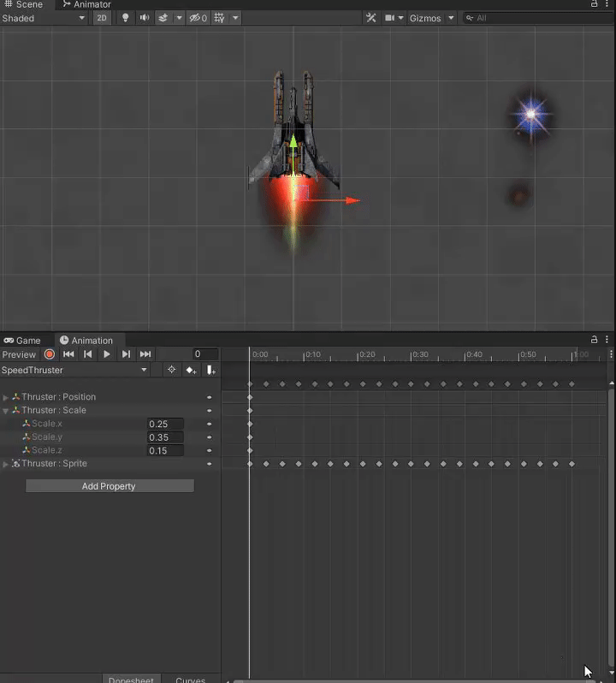
Task: Open grid settings dropdown arrow
Action: [235, 18]
